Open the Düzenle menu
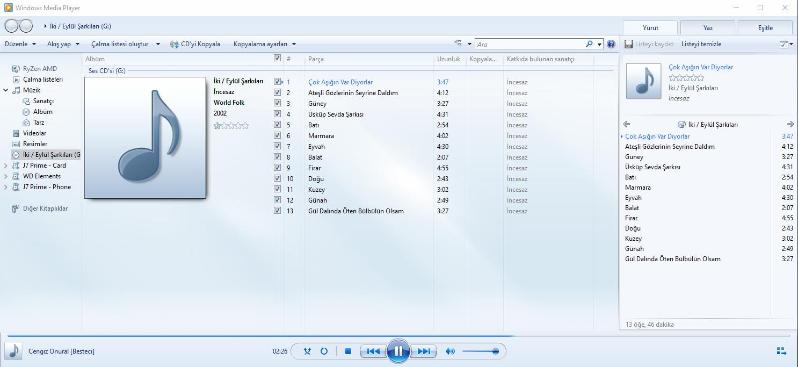 (x=20, y=44)
